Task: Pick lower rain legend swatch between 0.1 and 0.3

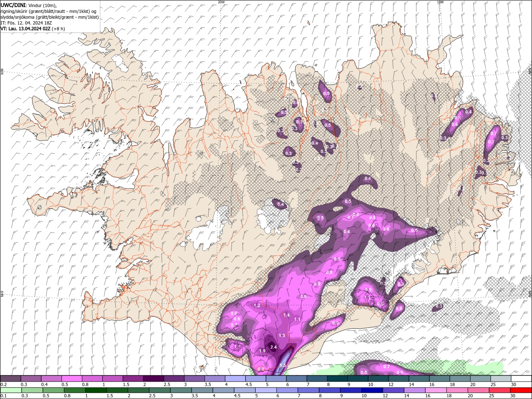Action: point(11,390)
